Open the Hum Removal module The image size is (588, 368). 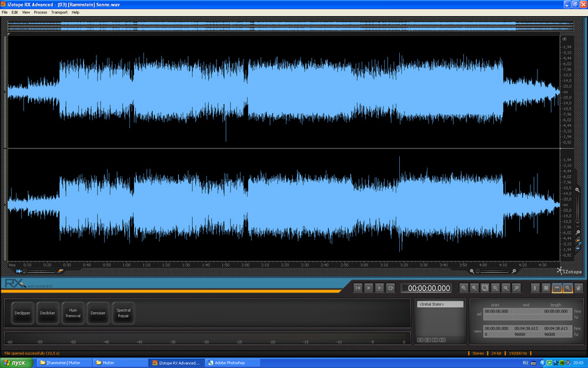point(73,313)
